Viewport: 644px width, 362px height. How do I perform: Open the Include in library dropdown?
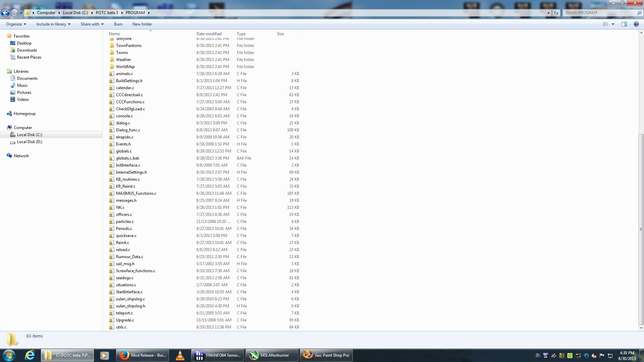tap(53, 24)
